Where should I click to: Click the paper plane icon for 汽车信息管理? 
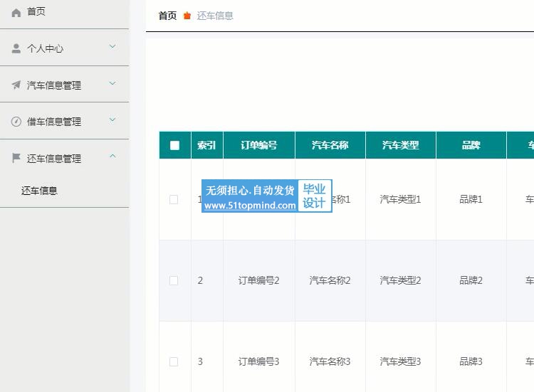pos(16,85)
